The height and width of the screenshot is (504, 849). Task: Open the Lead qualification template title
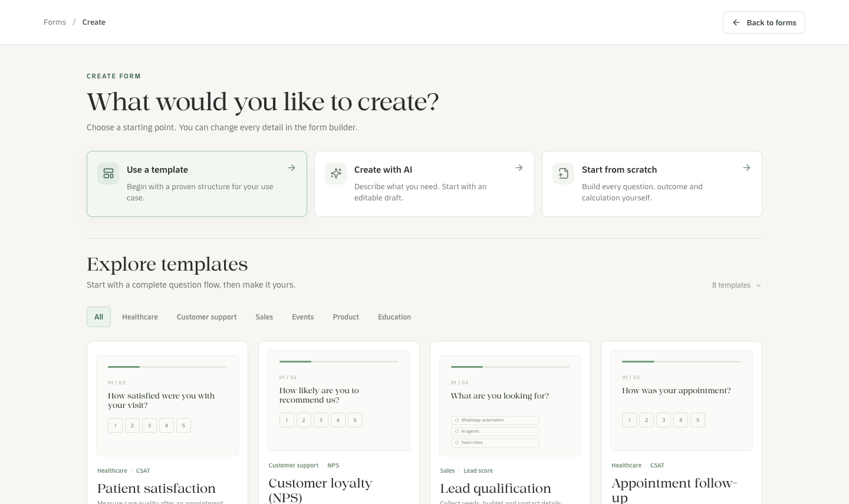[x=495, y=489]
